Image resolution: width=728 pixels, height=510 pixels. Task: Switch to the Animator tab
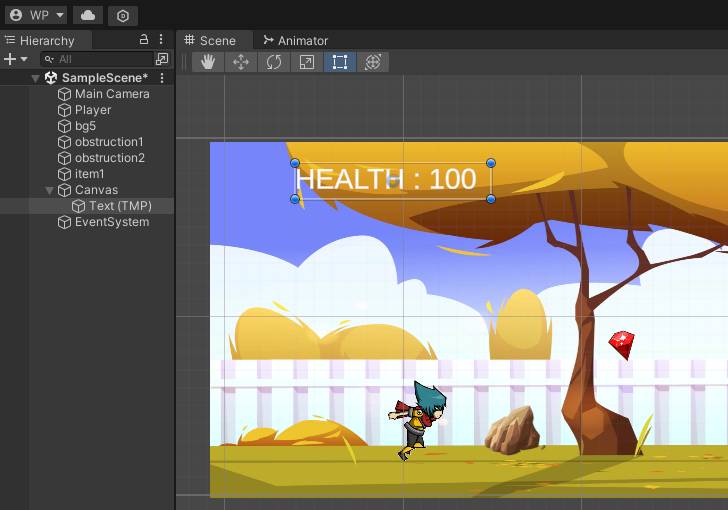coord(295,41)
